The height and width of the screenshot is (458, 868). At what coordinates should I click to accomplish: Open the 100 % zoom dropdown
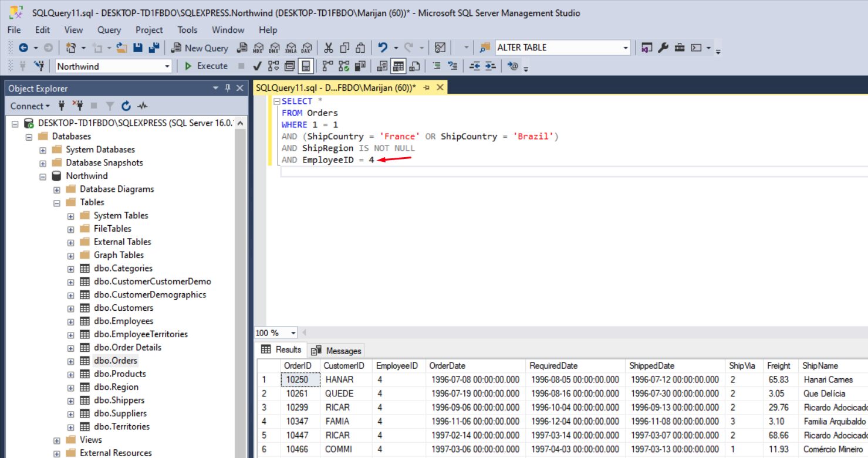pos(293,333)
